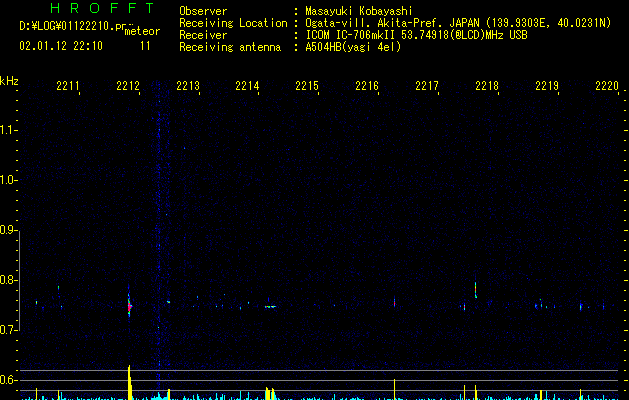
Task: Click the small echo above 0.75 kHz near 2211
Action: point(58,287)
